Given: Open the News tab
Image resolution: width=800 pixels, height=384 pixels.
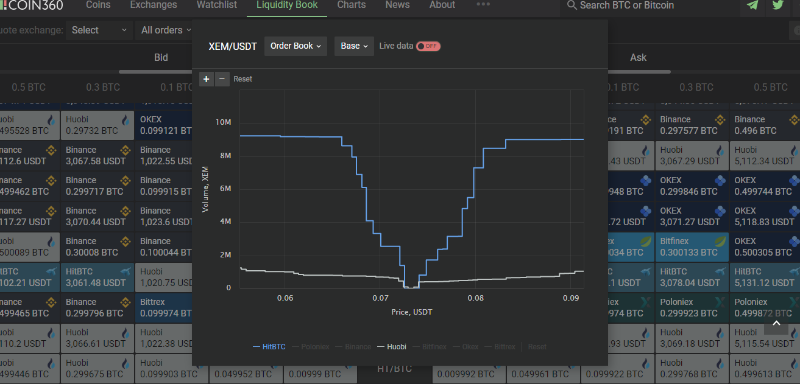Looking at the screenshot, I should (397, 5).
